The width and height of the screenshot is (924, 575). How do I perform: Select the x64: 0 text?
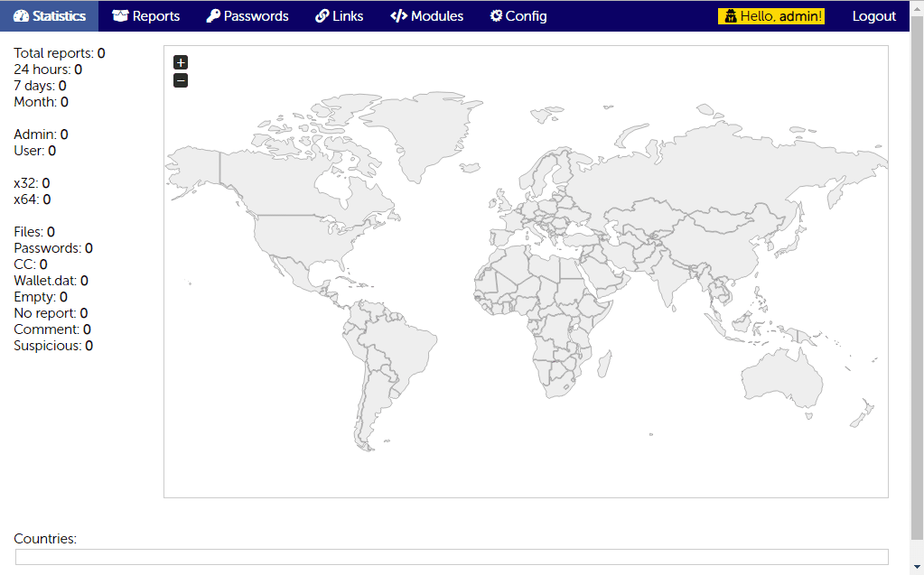pos(33,199)
